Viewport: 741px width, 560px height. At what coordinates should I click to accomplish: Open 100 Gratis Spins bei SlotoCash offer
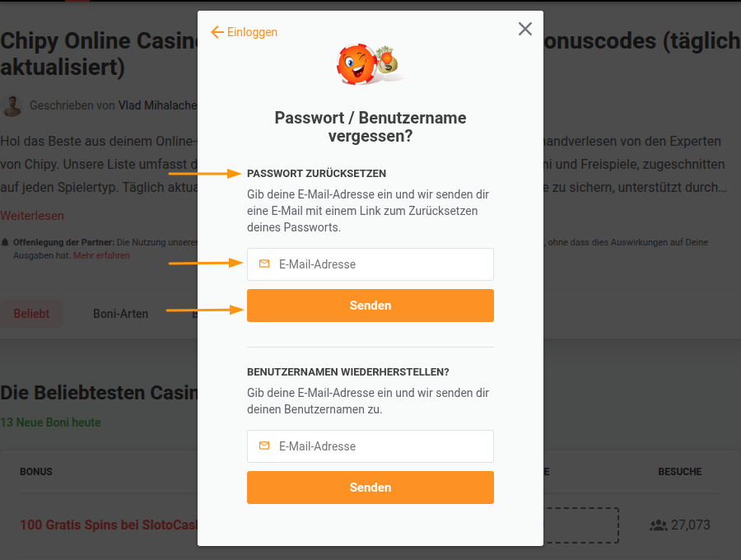109,525
